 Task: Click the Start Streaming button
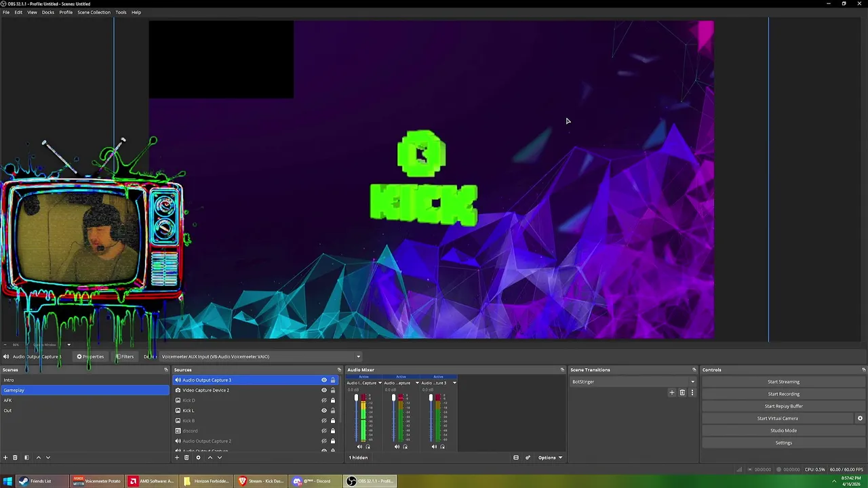(783, 382)
